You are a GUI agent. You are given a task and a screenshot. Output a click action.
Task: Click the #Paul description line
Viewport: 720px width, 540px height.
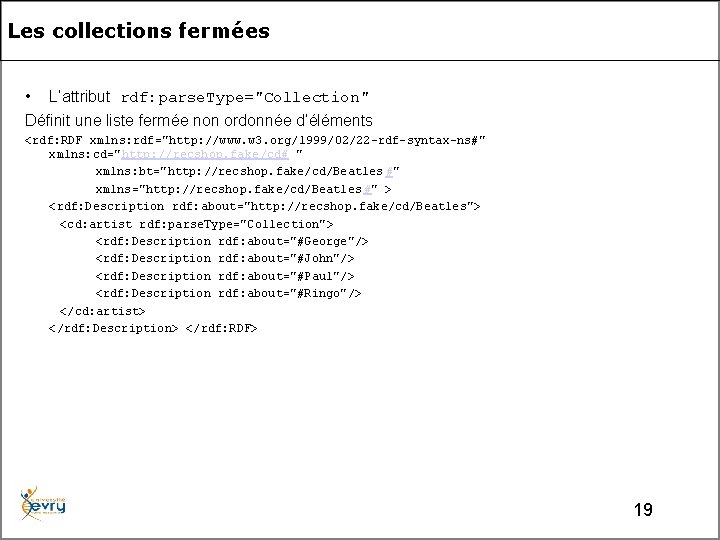tap(225, 275)
